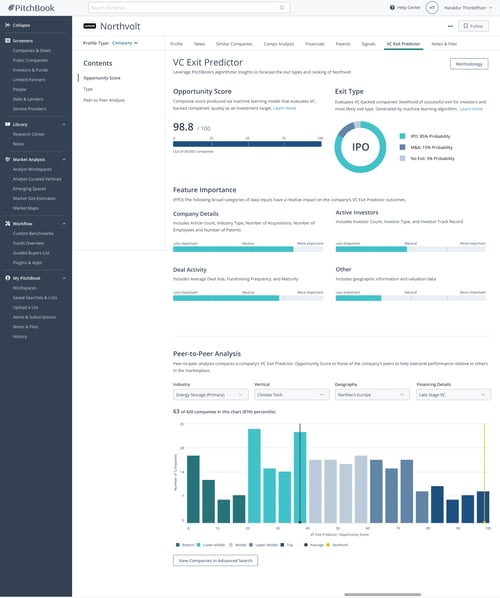This screenshot has height=598, width=500.
Task: Open the Help Center icon
Action: [x=392, y=7]
